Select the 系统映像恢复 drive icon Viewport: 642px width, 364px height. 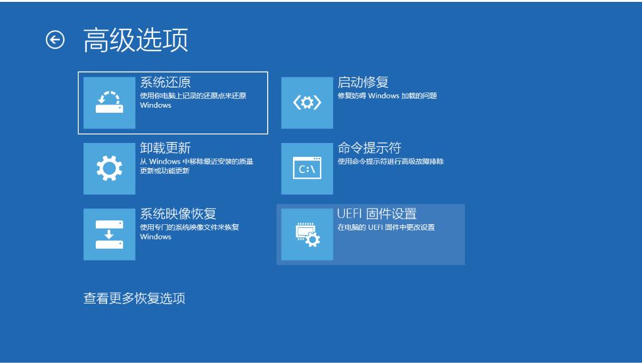click(x=109, y=234)
